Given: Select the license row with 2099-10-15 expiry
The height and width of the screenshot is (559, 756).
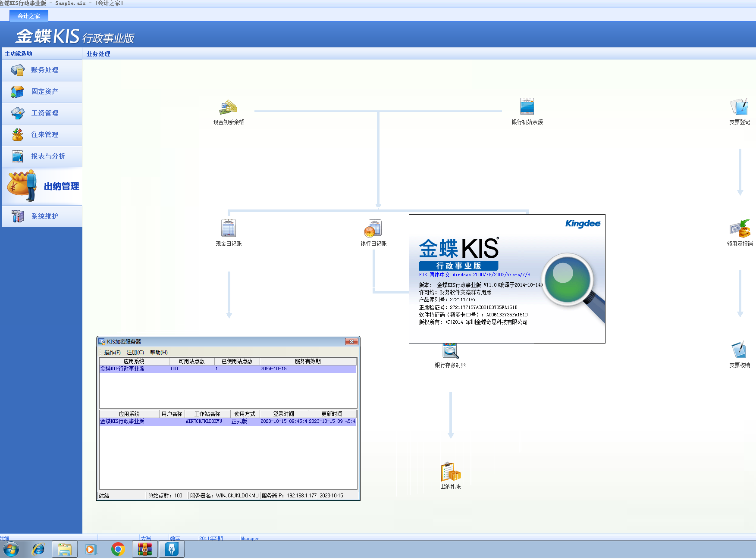Looking at the screenshot, I should (x=228, y=369).
